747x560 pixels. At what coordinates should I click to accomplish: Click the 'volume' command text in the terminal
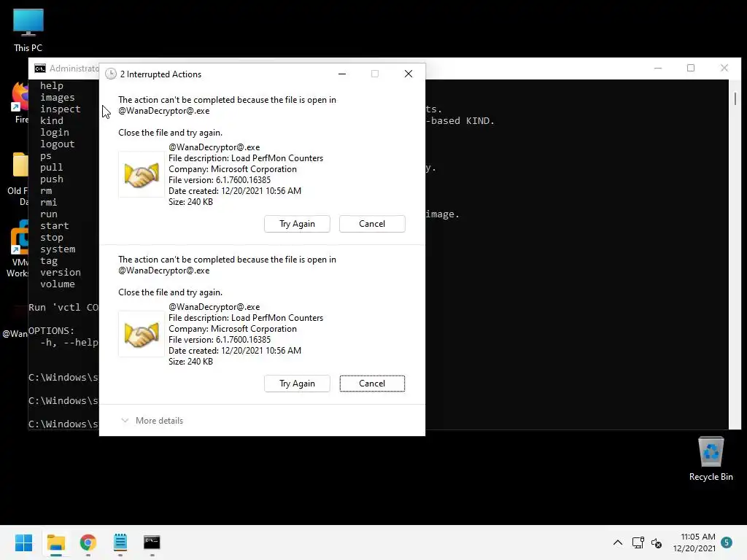tap(58, 284)
